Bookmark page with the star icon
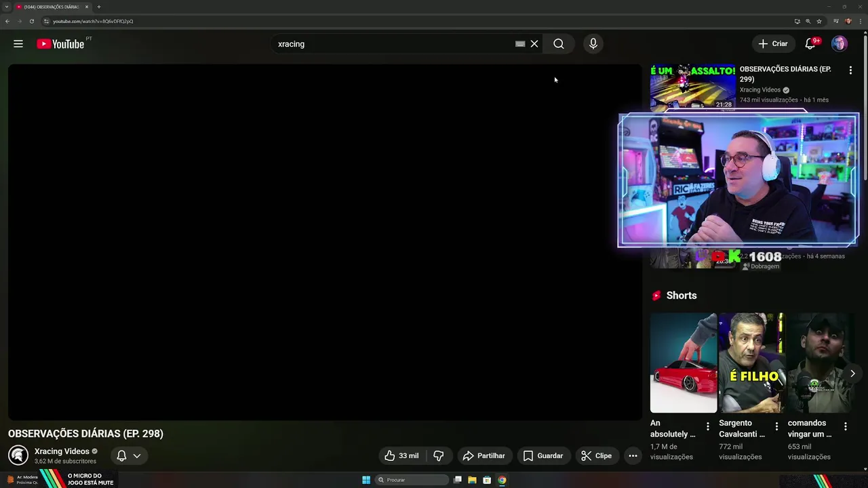This screenshot has height=488, width=868. pyautogui.click(x=819, y=21)
